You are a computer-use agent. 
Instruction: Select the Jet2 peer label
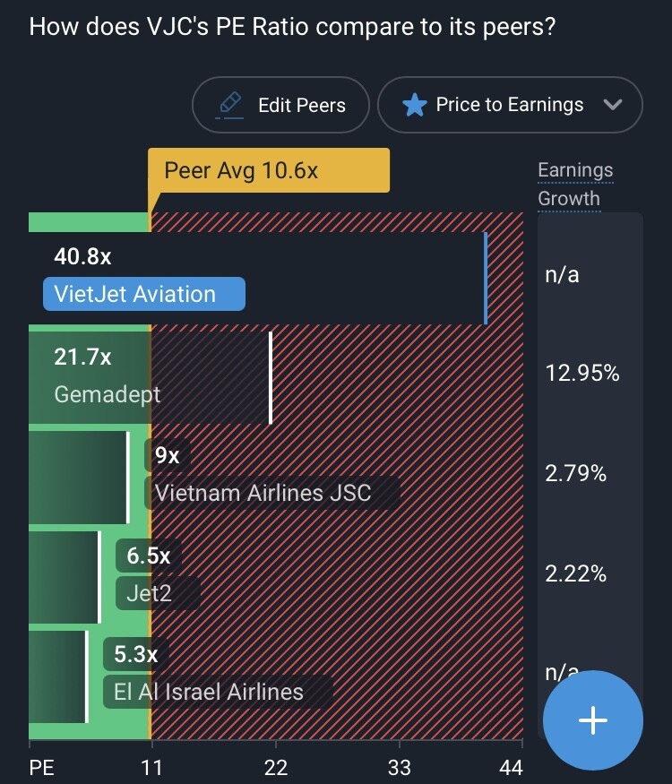[148, 592]
